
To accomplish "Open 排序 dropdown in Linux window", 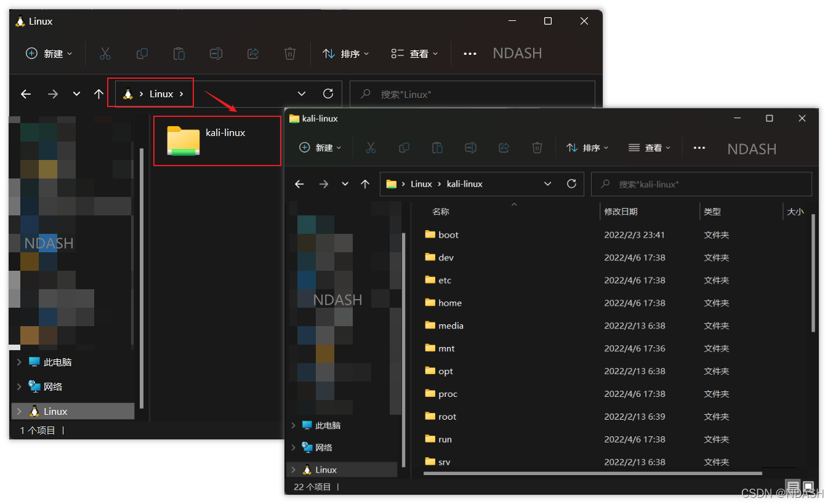I will click(x=346, y=54).
